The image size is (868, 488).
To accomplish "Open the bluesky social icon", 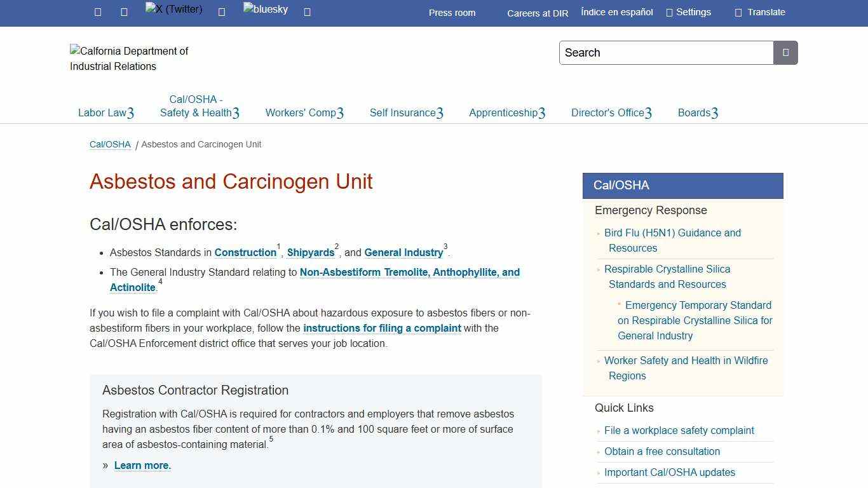I will 265,10.
